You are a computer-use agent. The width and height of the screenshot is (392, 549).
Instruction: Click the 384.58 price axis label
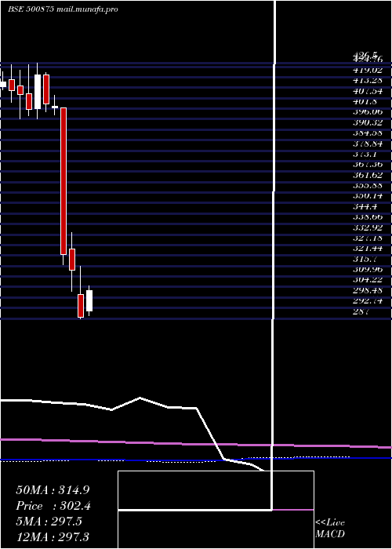tap(368, 133)
